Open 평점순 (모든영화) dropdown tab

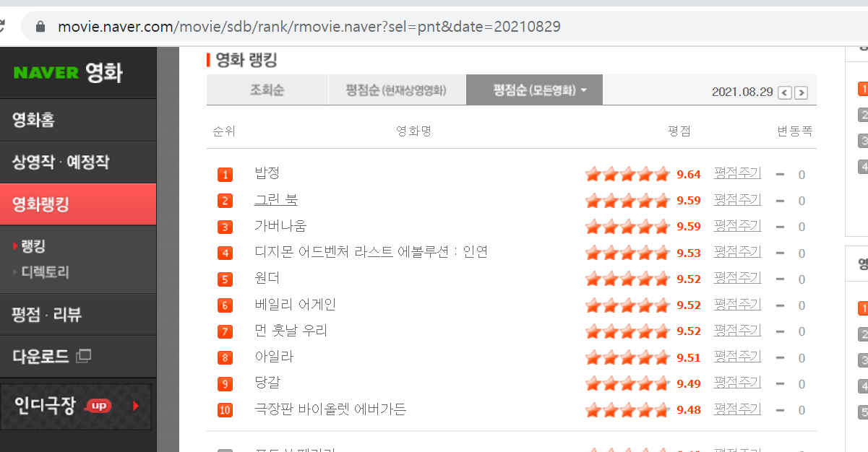pos(534,90)
